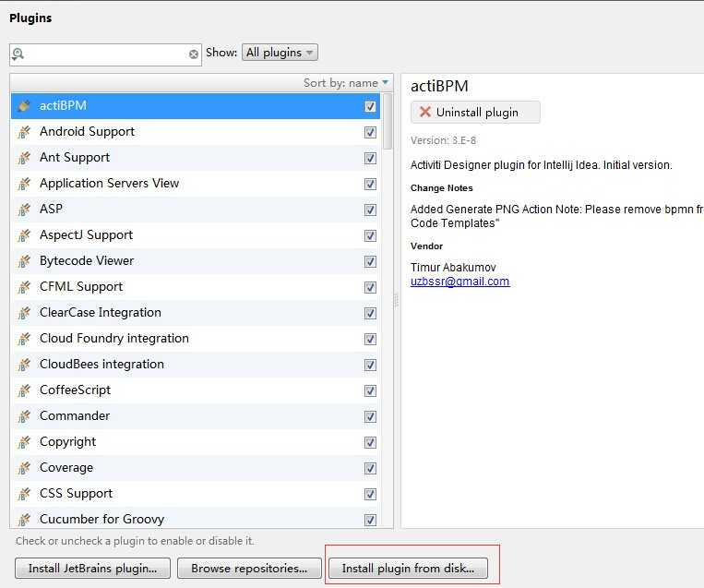Select the Android Support row

point(196,132)
